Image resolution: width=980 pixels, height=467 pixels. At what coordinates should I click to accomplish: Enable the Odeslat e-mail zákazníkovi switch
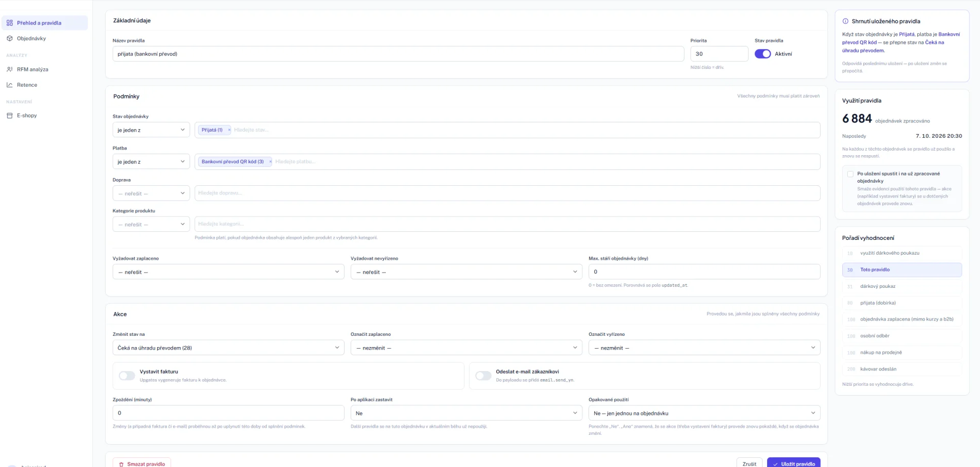[483, 376]
